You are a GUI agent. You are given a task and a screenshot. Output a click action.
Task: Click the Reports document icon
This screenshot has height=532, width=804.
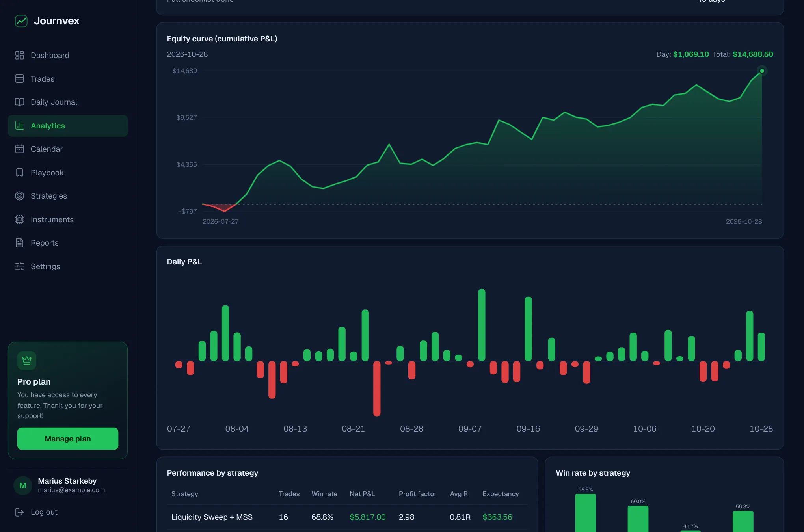coord(19,243)
